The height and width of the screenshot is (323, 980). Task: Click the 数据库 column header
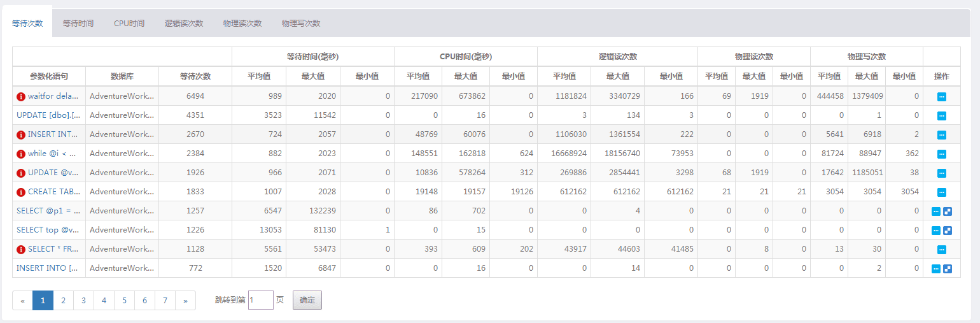(x=122, y=76)
